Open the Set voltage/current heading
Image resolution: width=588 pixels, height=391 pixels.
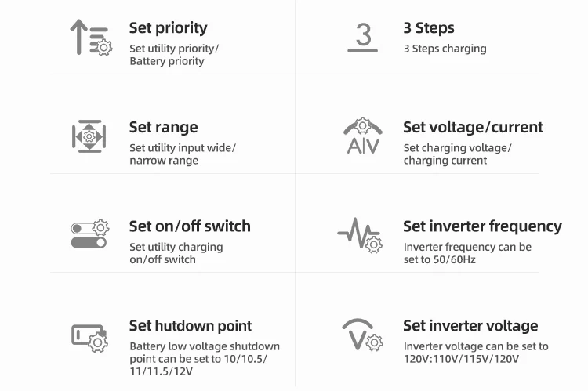[473, 128]
